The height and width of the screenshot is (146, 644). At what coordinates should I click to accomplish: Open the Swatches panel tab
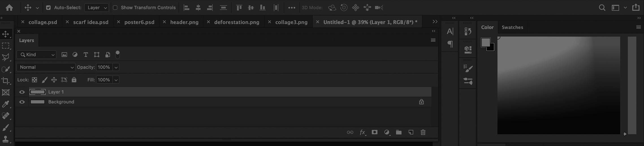512,27
